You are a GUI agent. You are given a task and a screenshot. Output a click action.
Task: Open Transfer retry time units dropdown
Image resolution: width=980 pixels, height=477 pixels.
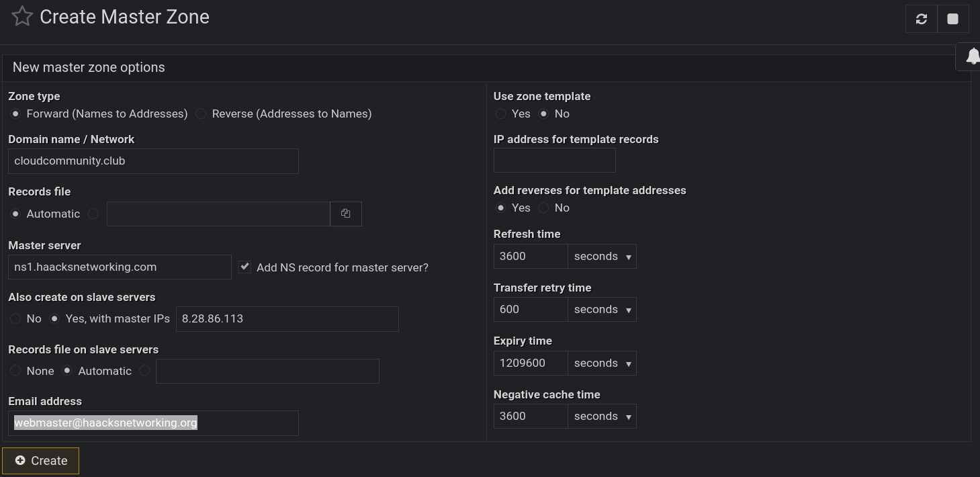(602, 310)
